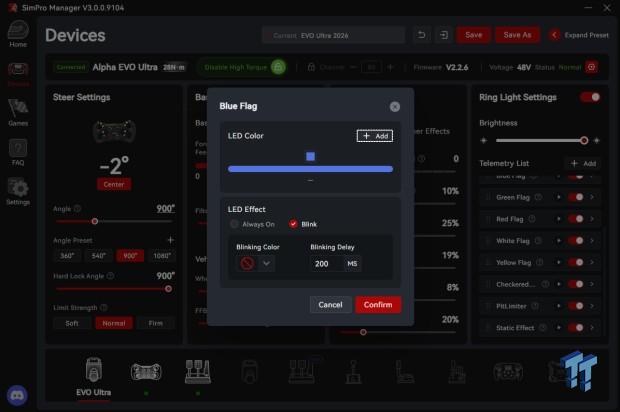
Task: Disable High Torque toggle button
Action: click(241, 67)
